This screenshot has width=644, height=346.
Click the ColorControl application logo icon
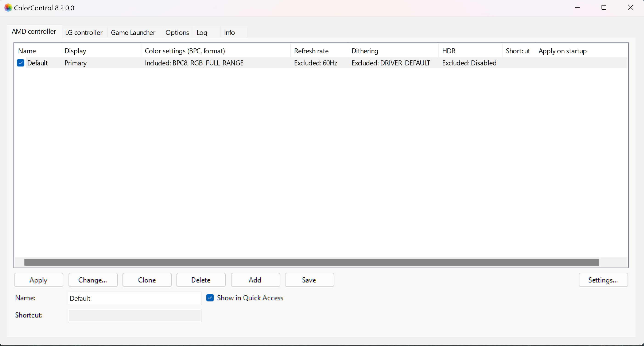pos(8,8)
